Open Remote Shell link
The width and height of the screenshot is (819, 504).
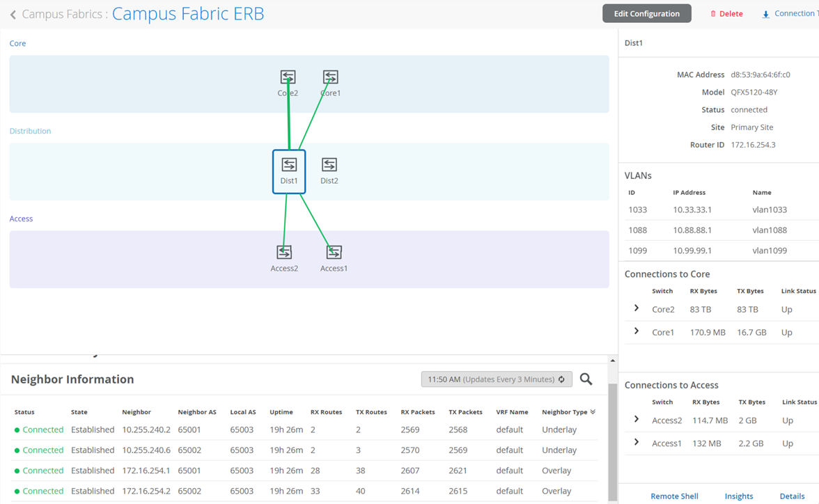click(674, 496)
